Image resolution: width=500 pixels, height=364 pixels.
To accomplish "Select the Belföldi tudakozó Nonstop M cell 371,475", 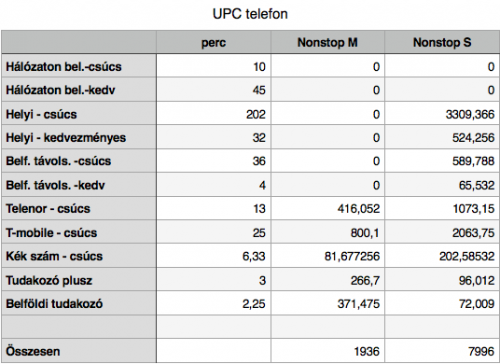I will tap(328, 303).
